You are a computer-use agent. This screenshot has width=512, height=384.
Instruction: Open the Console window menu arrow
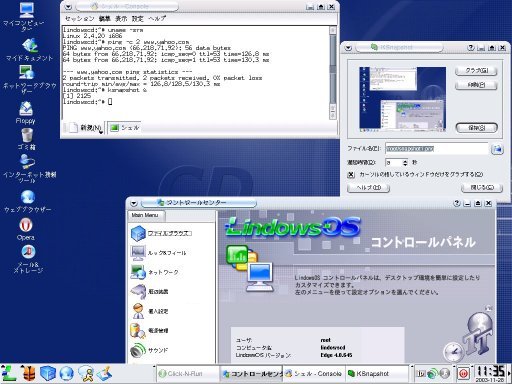pos(68,7)
